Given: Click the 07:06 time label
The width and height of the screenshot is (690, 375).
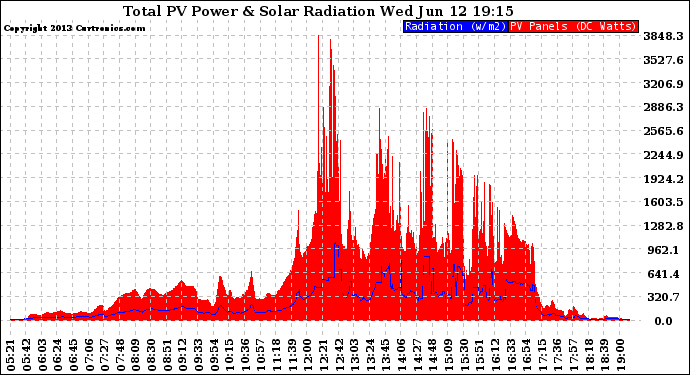Looking at the screenshot, I should click(x=89, y=355).
